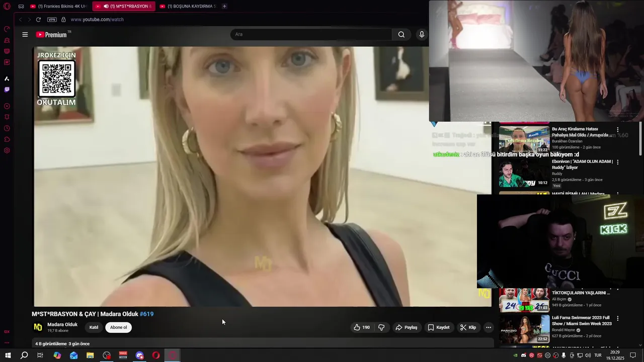Open 'TİKTOKÇULARIN YAŞLARINI' video thumbnail

click(524, 300)
